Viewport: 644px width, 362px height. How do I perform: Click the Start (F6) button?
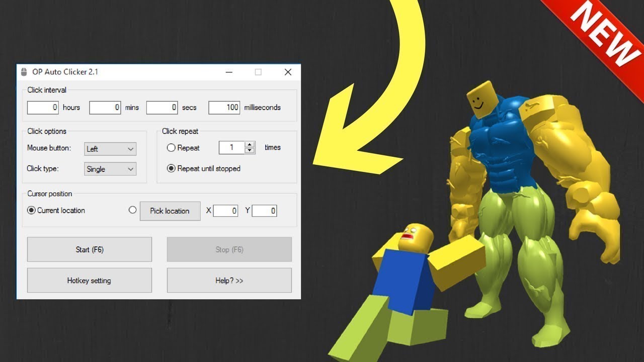click(x=90, y=249)
